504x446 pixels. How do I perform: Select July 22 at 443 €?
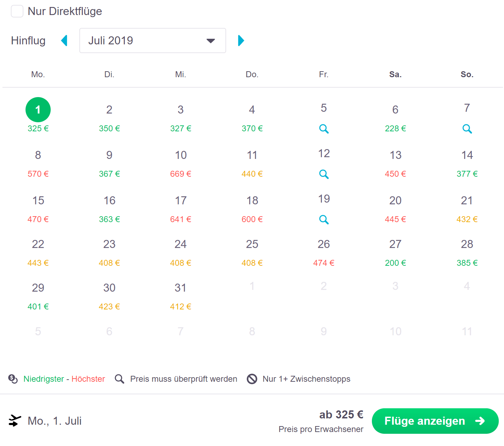38,253
